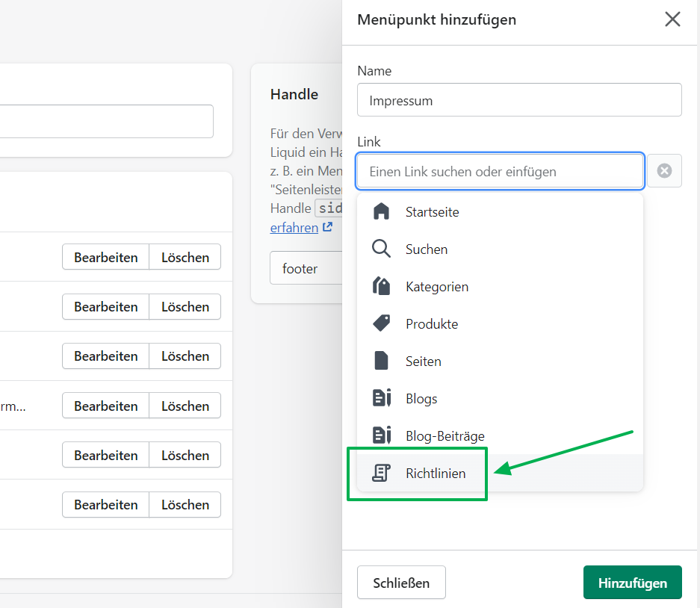This screenshot has width=700, height=608.
Task: Click the external link icon after erfahren
Action: pos(328,227)
